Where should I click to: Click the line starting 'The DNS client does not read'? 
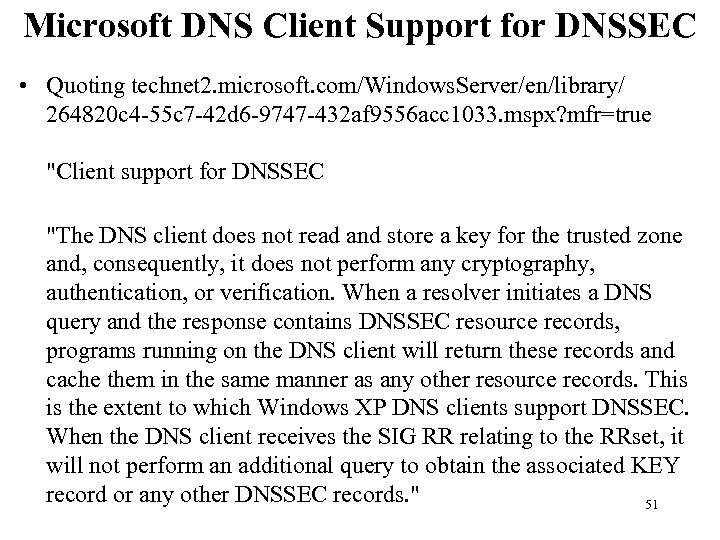(x=365, y=236)
